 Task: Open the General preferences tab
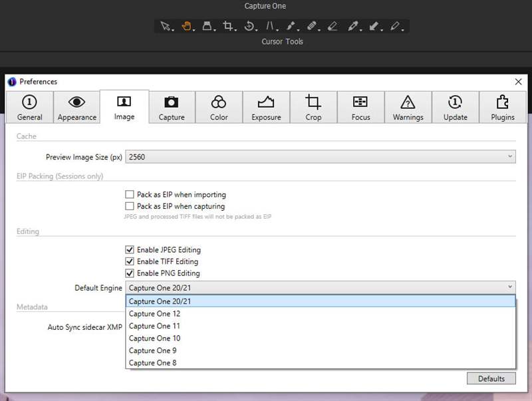tap(29, 107)
